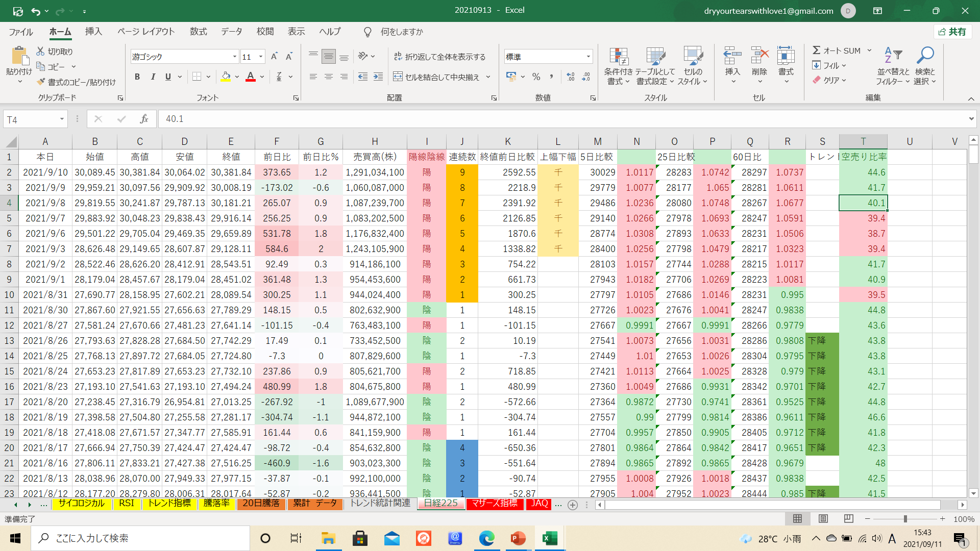Switch to the データ ribbon tab
This screenshot has height=551, width=980.
pos(231,32)
